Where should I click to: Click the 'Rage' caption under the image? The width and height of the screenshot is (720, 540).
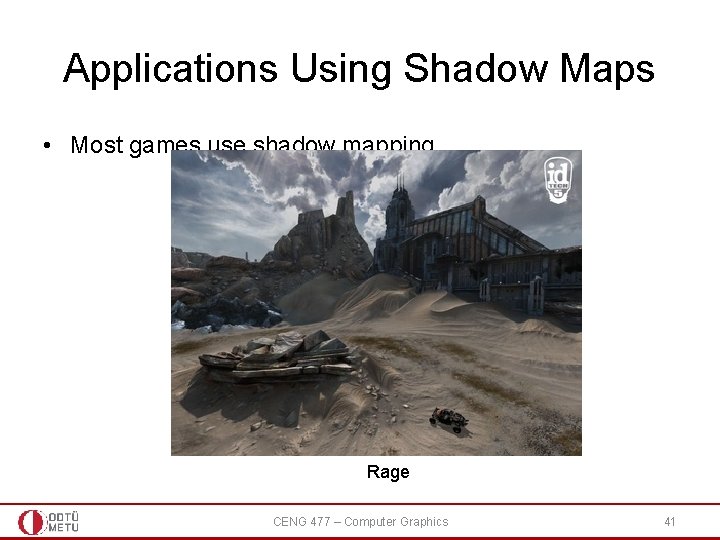click(x=388, y=472)
